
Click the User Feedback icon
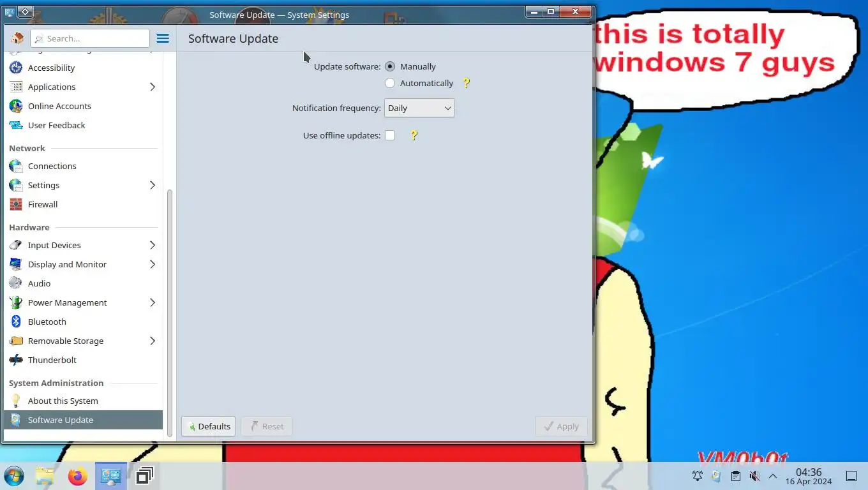[x=16, y=125]
